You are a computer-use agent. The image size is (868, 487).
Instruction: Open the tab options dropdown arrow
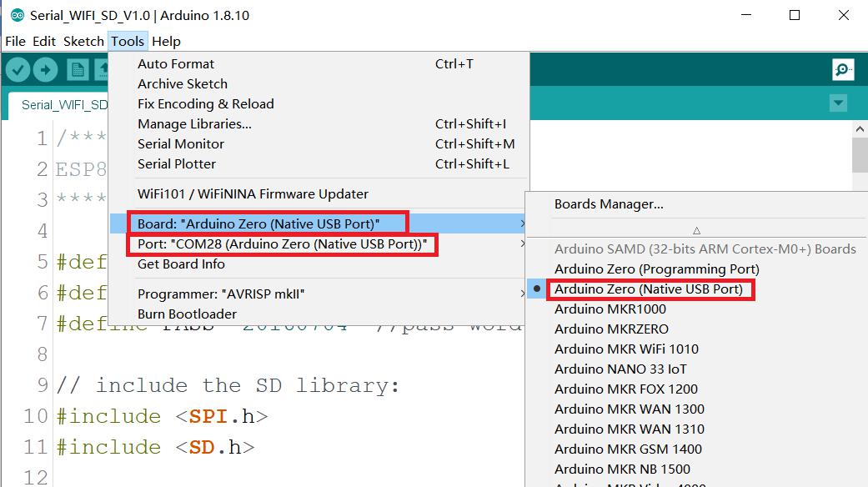point(838,103)
